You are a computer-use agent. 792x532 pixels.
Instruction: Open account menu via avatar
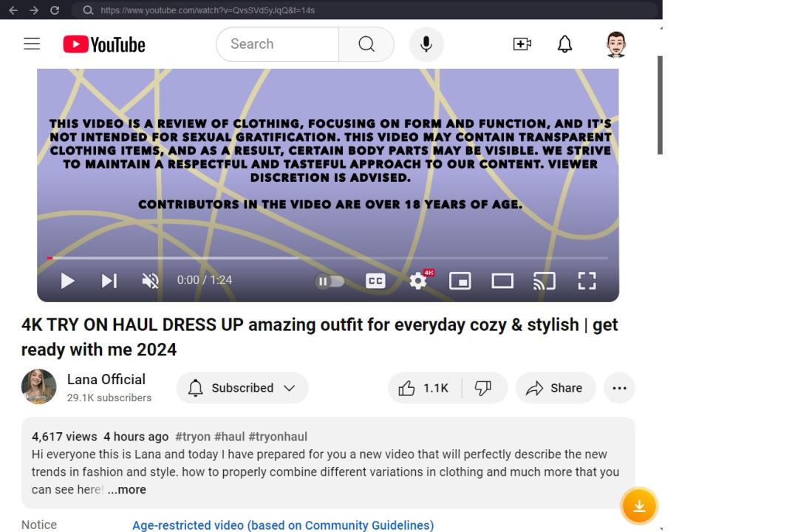tap(616, 44)
